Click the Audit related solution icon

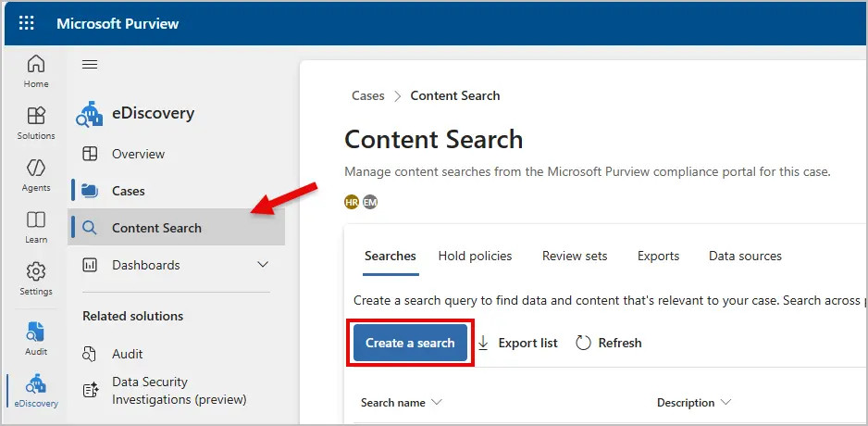pyautogui.click(x=90, y=354)
